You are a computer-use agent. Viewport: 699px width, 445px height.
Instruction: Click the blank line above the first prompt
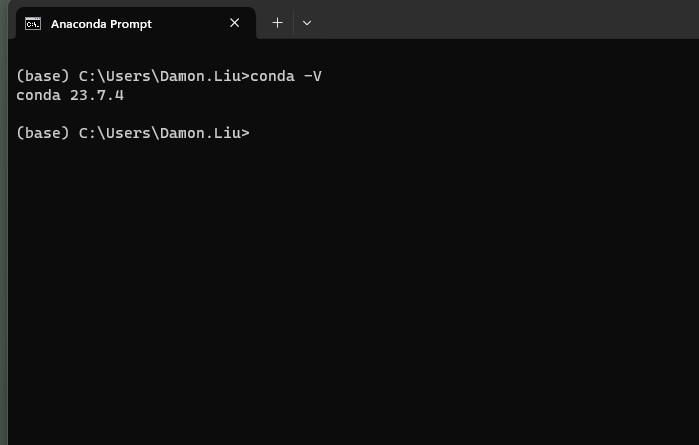[200, 57]
